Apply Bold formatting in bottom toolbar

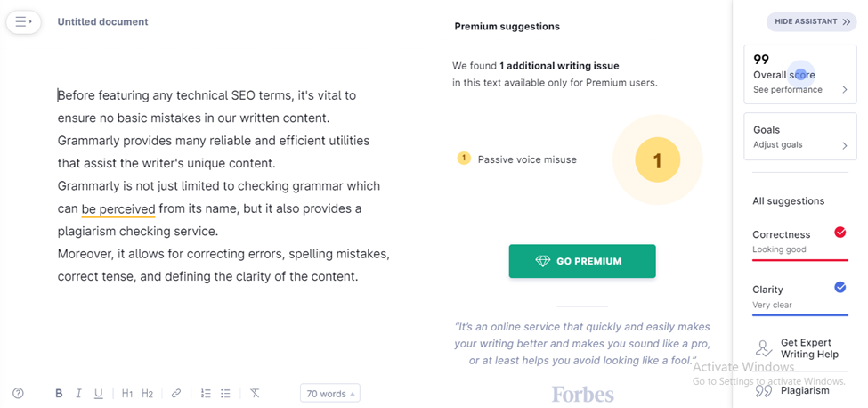[59, 394]
